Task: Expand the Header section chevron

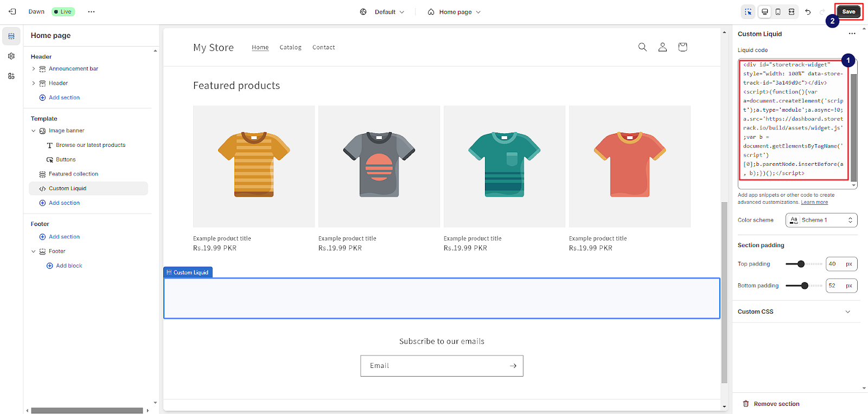Action: click(34, 83)
